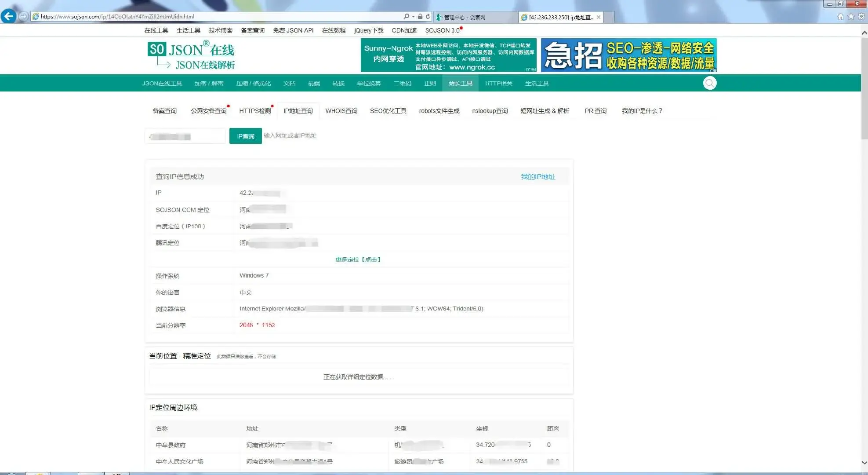
Task: Click the SOJSON site logo
Action: (191, 55)
